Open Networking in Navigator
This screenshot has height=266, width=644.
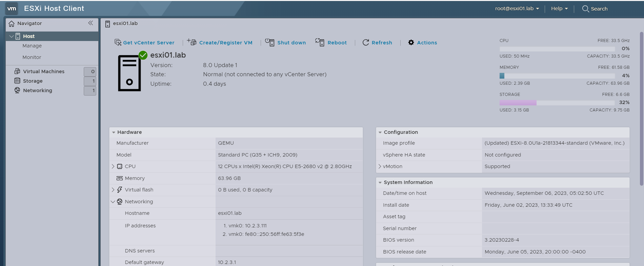38,90
